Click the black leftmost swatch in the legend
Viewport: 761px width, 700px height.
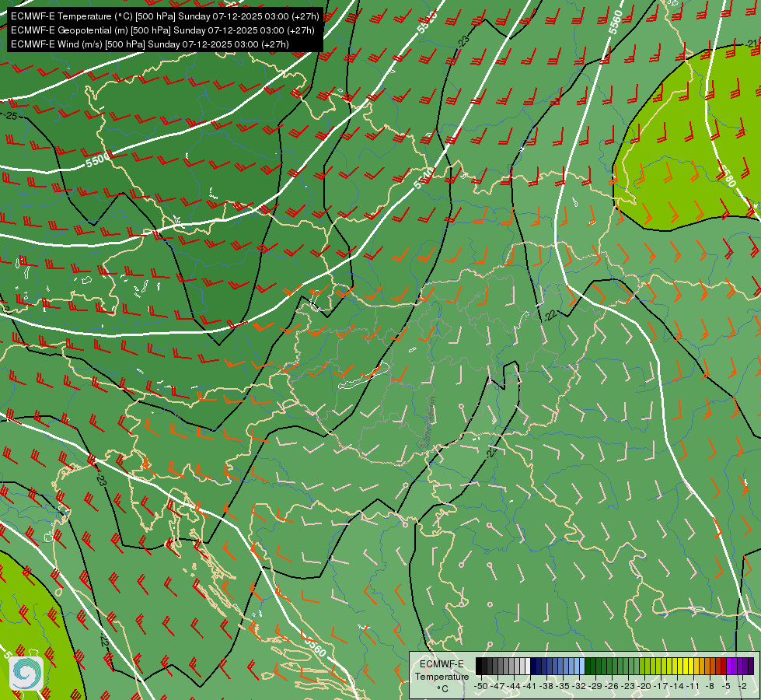point(479,666)
